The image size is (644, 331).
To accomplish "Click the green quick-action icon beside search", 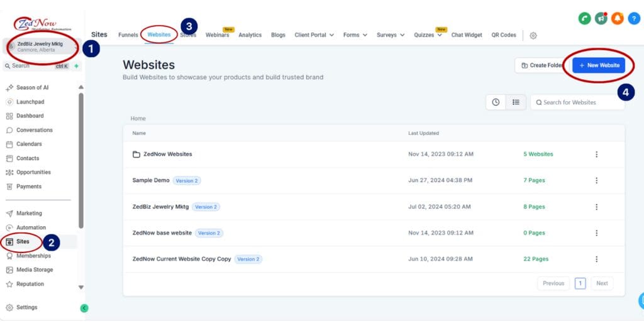I will 76,66.
